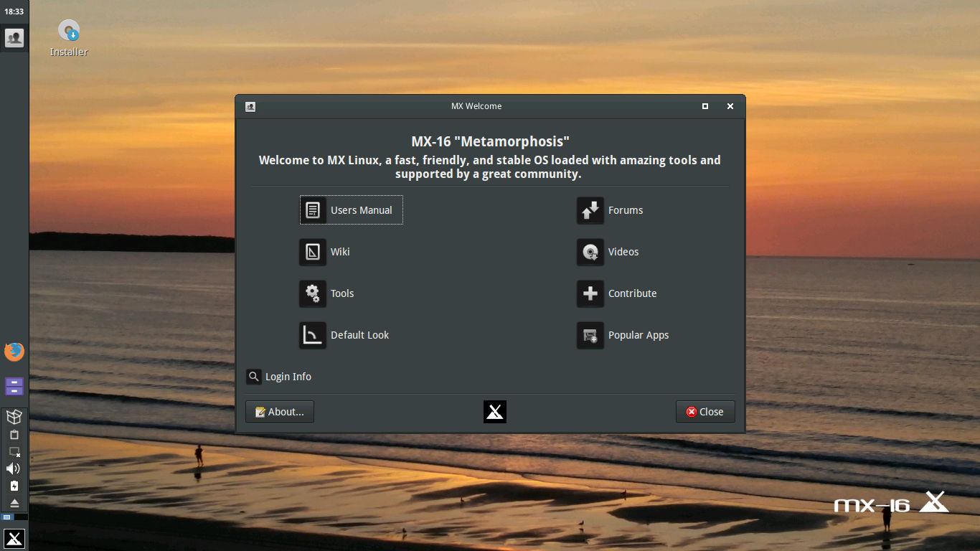The width and height of the screenshot is (980, 551).
Task: Open the Wiki link
Action: click(x=325, y=252)
